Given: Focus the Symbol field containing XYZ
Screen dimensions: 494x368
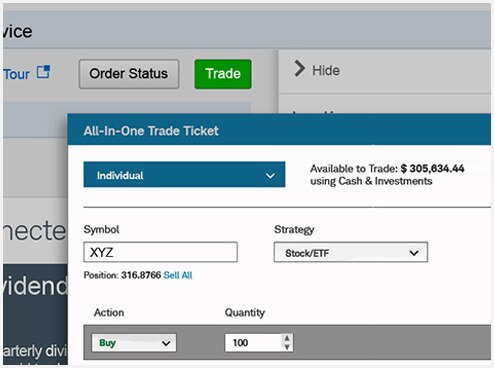Looking at the screenshot, I should coord(160,252).
